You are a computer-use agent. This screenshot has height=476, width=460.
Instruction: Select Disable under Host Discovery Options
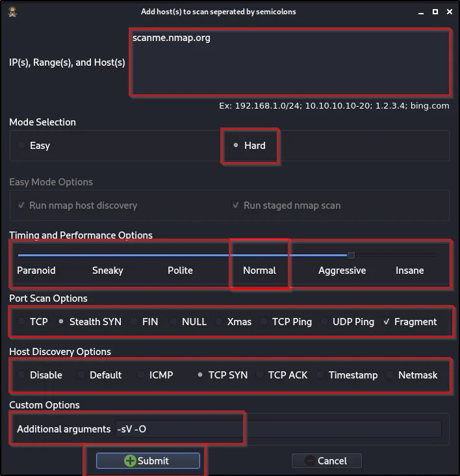click(x=23, y=375)
